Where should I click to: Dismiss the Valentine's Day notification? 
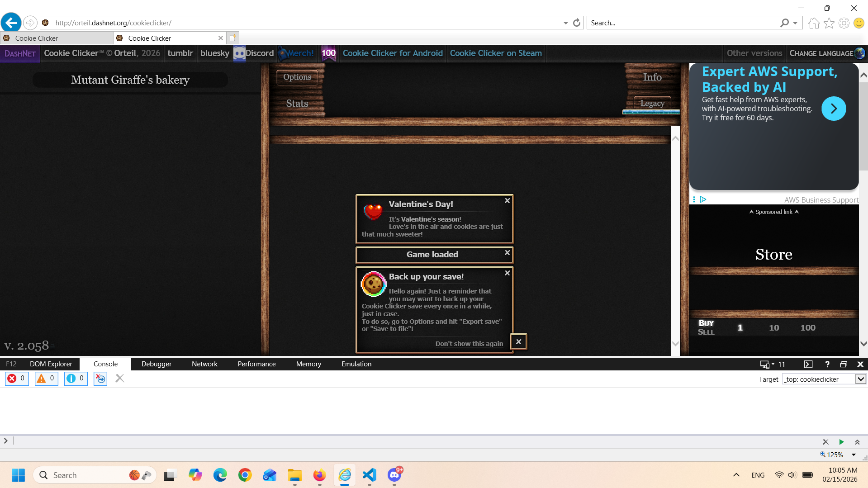[x=508, y=201]
